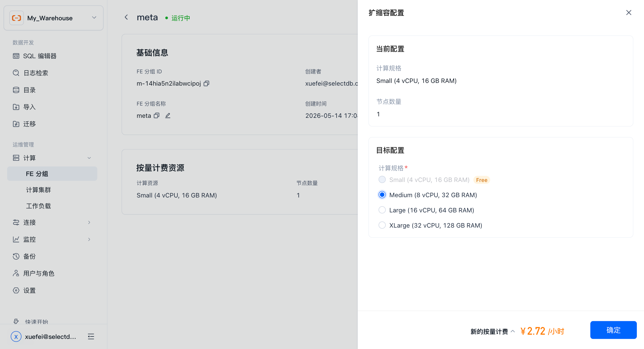Click the 按量计费资源 heading
Image resolution: width=644 pixels, height=349 pixels.
160,168
